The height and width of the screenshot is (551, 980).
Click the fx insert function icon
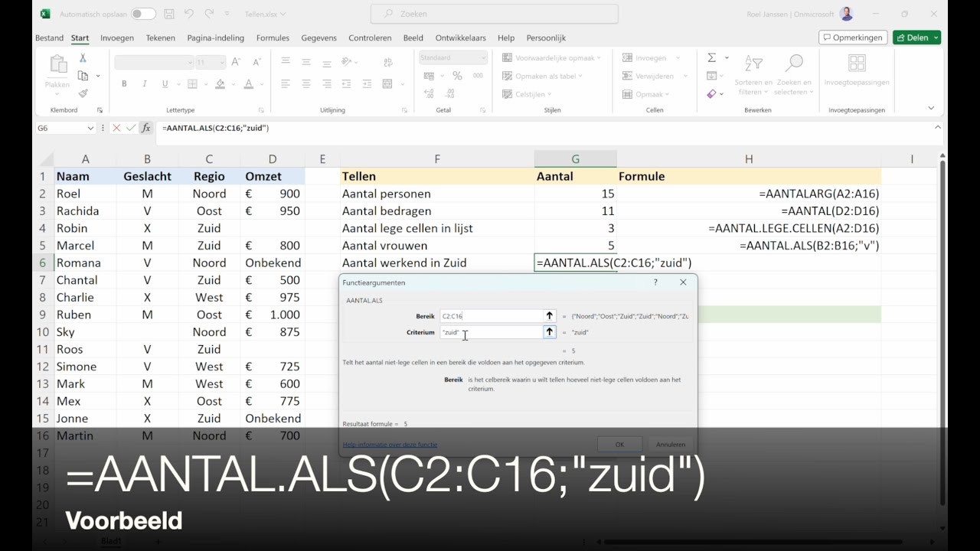click(145, 128)
